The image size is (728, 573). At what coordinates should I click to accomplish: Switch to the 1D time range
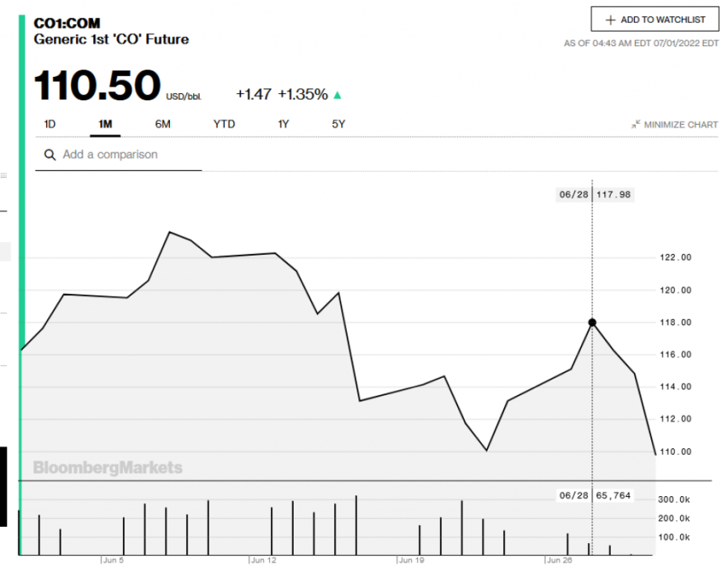click(49, 124)
